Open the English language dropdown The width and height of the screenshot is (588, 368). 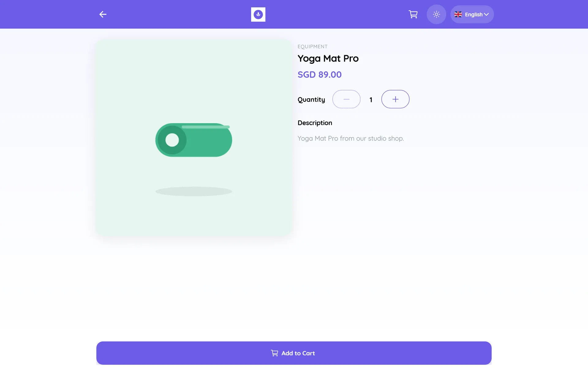[472, 14]
